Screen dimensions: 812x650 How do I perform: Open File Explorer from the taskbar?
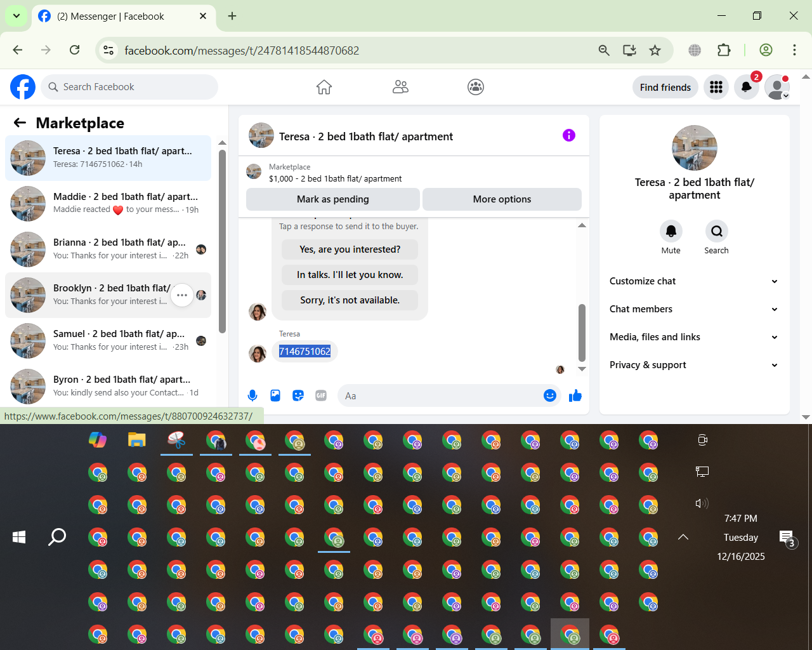137,439
